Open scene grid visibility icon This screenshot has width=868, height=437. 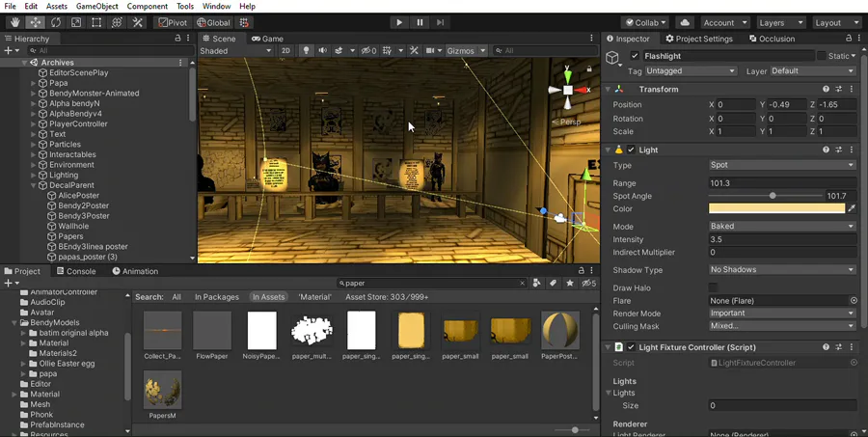387,50
